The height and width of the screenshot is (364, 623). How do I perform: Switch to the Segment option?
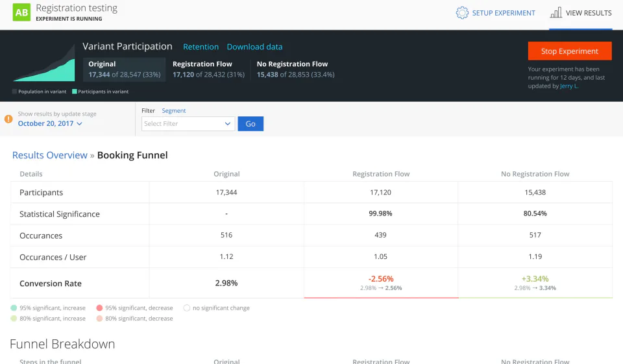click(x=174, y=110)
